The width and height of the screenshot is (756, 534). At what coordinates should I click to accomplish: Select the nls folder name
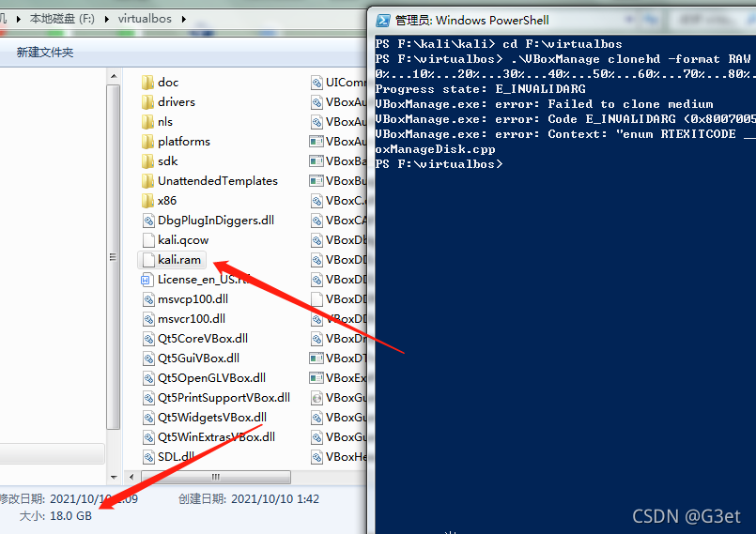[165, 122]
